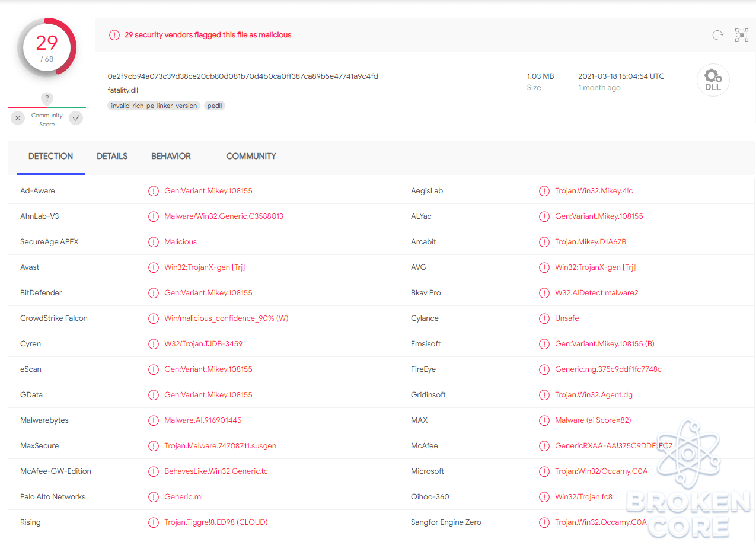Viewport: 756px width, 542px height.
Task: Open the DETAILS tab
Action: 112,157
